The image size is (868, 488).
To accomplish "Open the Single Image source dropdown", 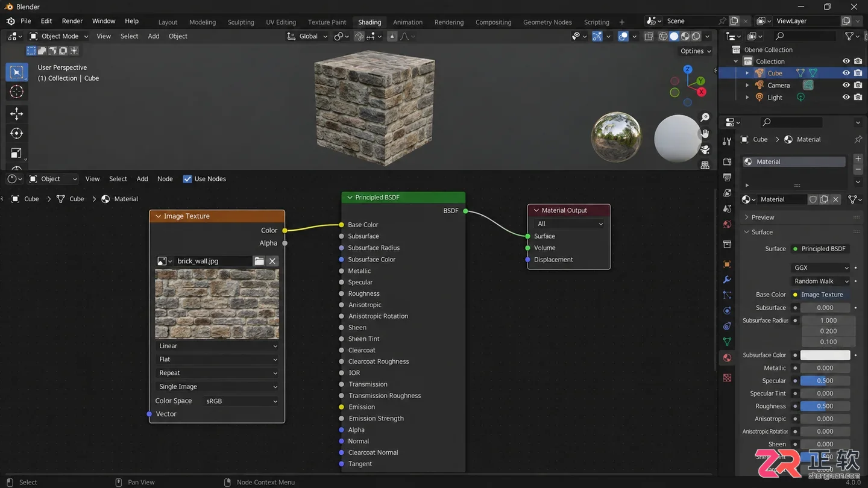I will coord(217,387).
